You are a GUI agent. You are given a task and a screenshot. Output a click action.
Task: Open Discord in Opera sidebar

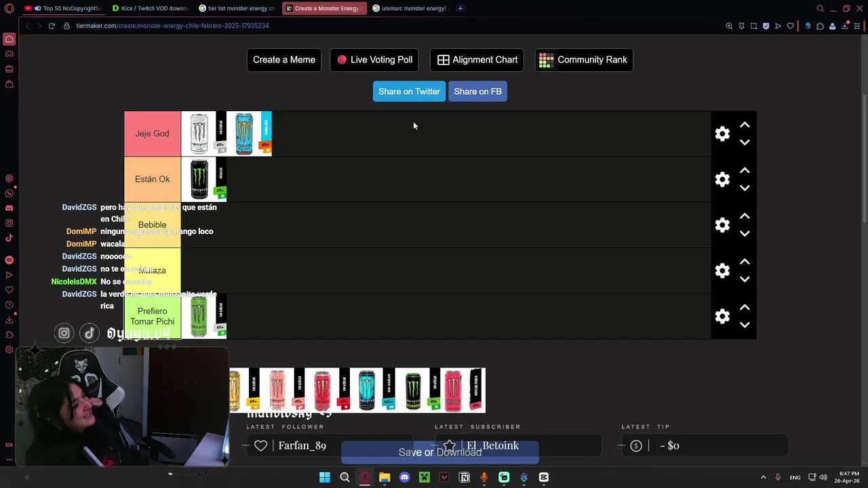pos(9,208)
